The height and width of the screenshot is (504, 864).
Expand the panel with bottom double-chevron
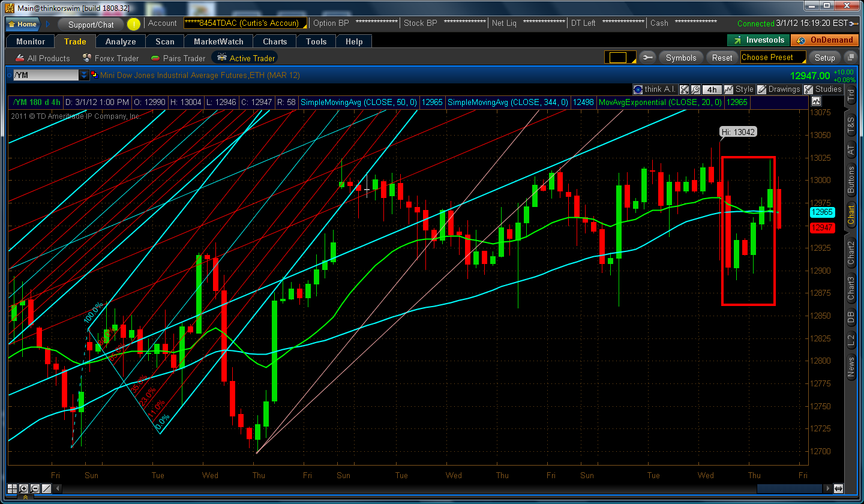[x=25, y=497]
